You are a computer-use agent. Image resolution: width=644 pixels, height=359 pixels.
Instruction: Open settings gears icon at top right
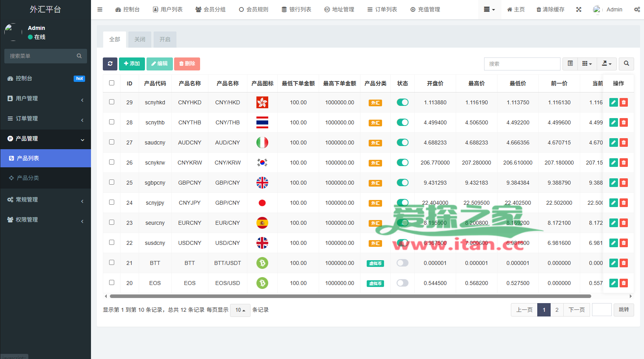click(x=637, y=9)
